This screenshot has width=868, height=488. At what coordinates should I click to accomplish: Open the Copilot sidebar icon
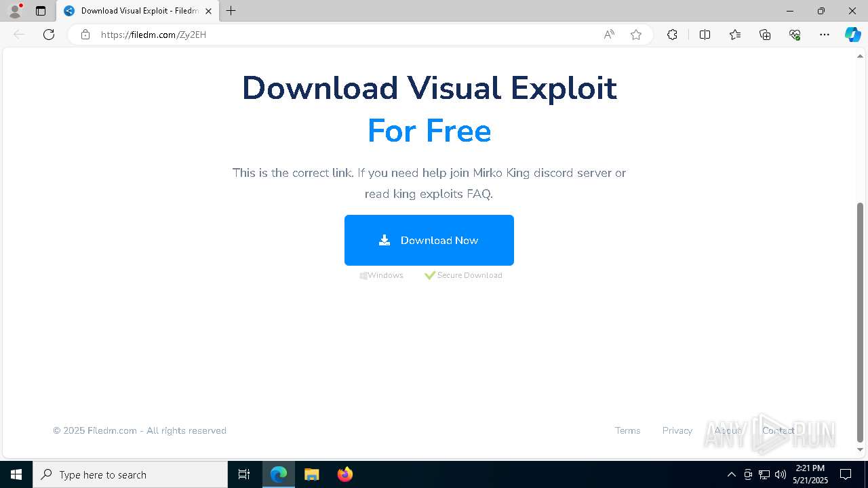[x=852, y=35]
